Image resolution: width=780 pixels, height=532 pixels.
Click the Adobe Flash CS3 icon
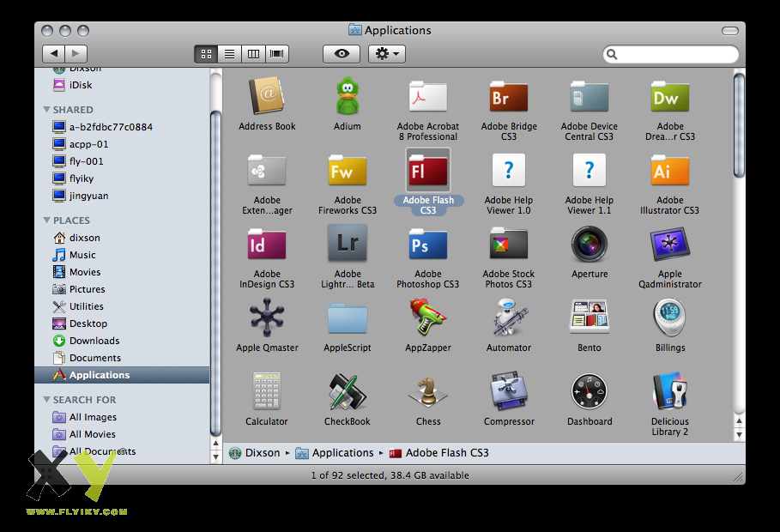(x=428, y=170)
